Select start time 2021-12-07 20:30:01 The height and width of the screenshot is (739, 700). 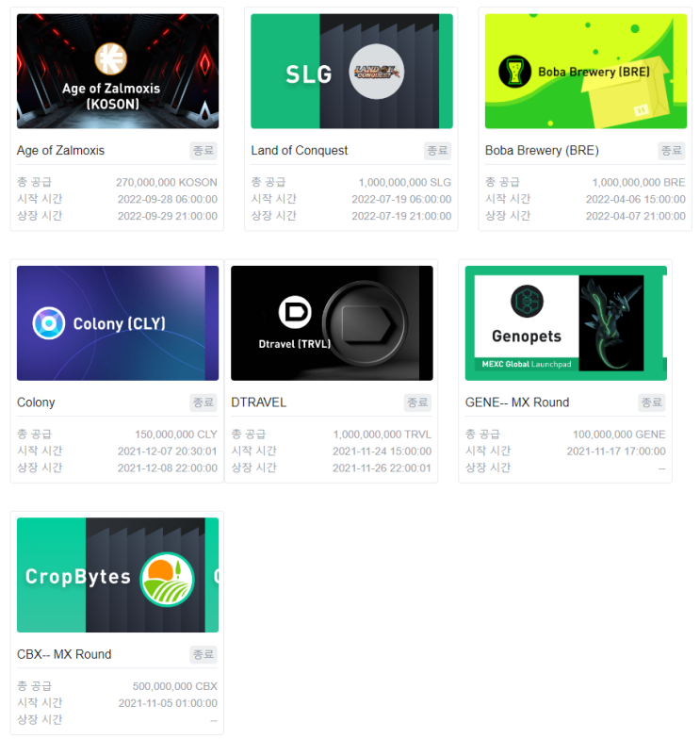[x=168, y=452]
